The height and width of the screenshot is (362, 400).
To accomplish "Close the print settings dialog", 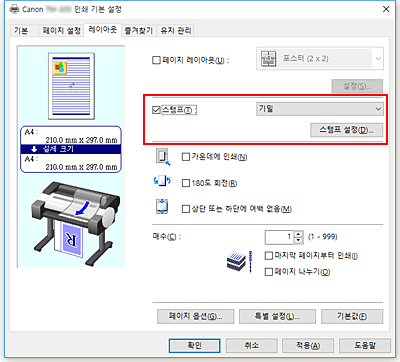I will point(386,9).
